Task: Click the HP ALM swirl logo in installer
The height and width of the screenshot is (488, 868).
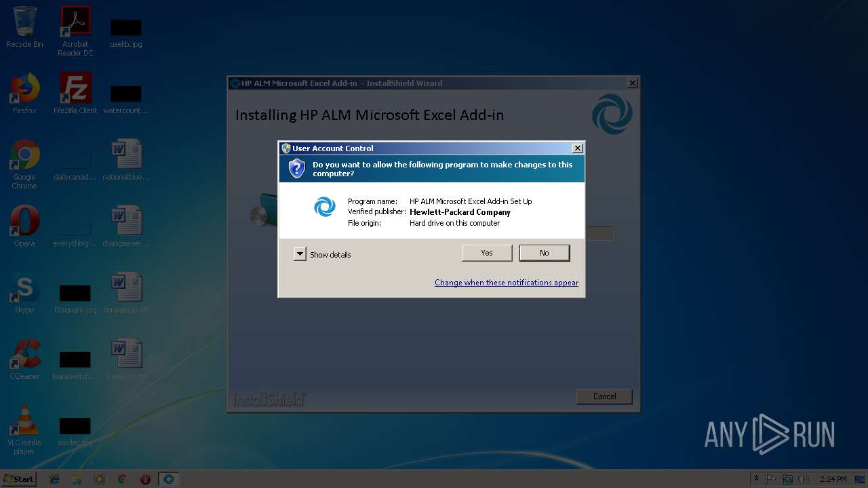Action: [x=612, y=114]
